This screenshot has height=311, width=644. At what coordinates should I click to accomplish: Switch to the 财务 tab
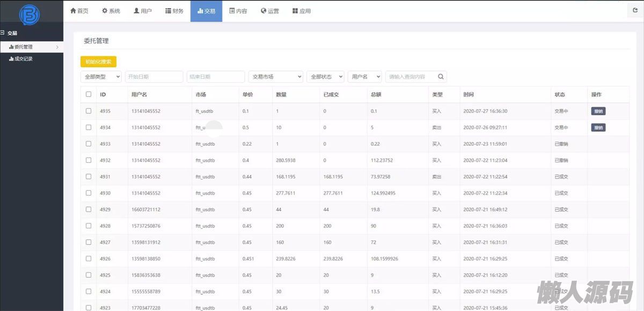[x=174, y=11]
